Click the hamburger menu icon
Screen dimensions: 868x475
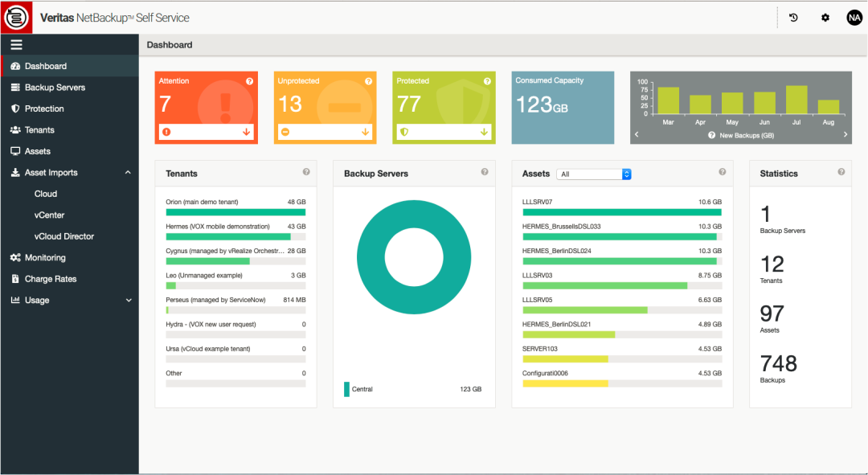16,45
